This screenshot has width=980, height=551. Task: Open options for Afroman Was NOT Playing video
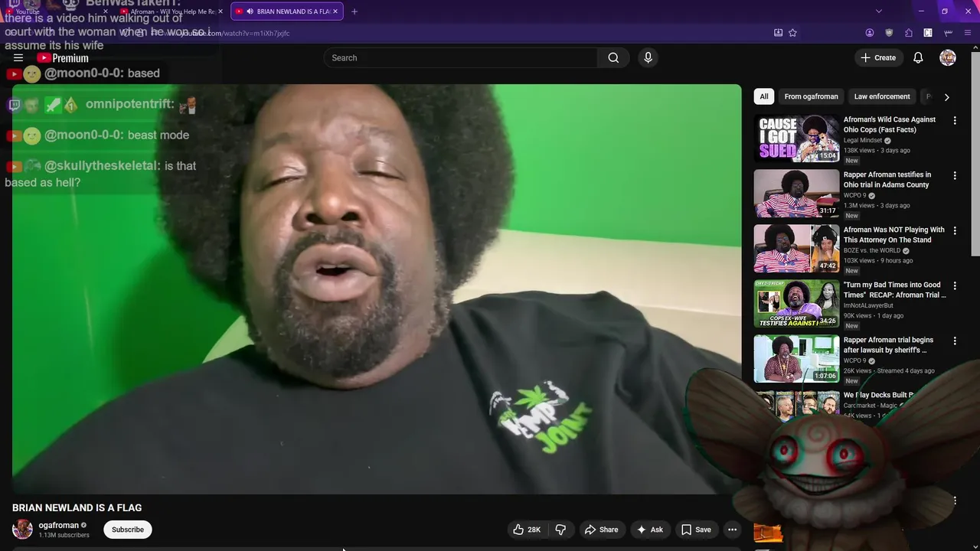coord(954,231)
